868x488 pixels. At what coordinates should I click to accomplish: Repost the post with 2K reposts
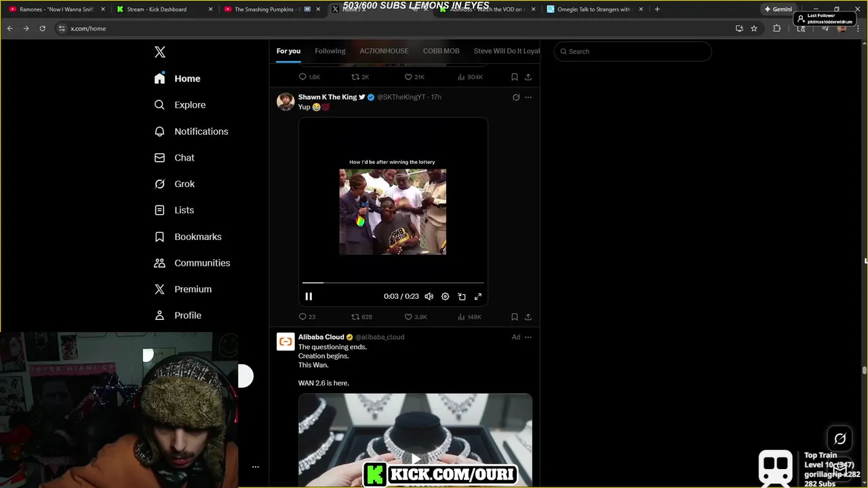[359, 77]
